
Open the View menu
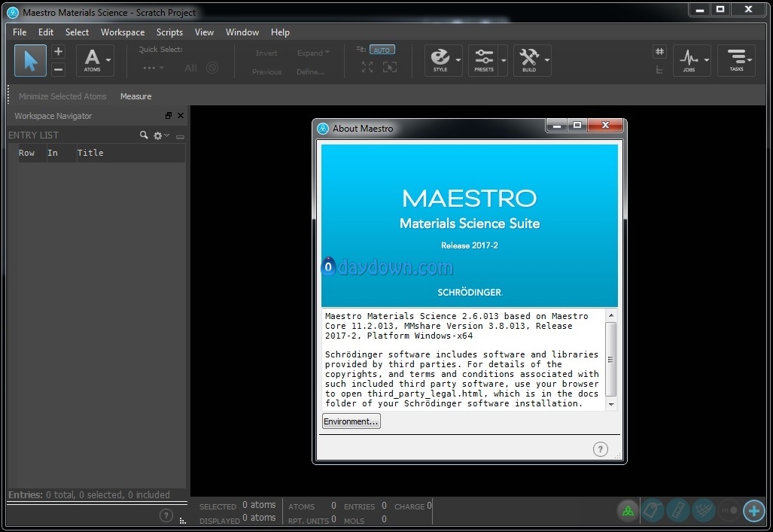(x=204, y=32)
